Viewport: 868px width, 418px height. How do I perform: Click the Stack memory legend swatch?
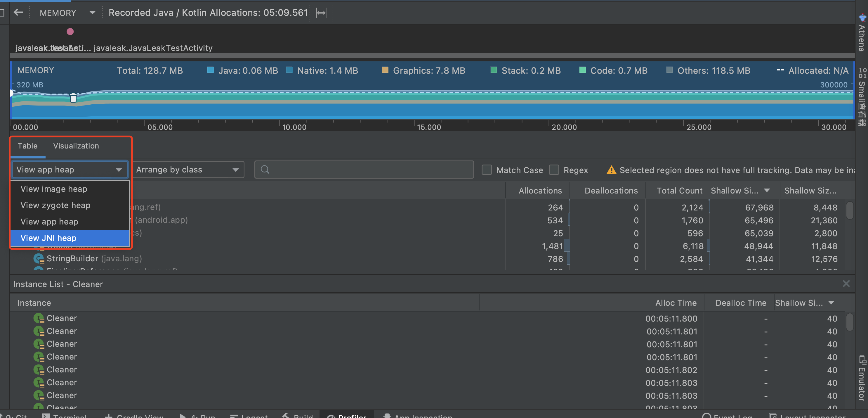494,70
